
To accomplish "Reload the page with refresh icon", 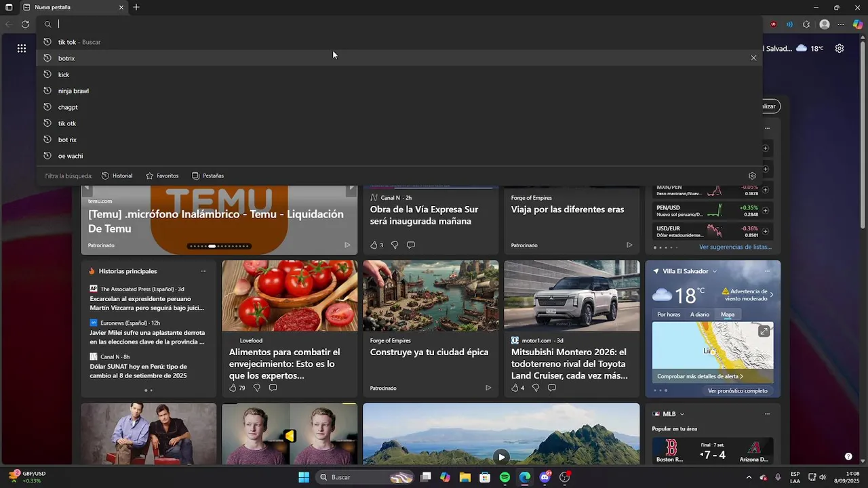I will click(25, 24).
